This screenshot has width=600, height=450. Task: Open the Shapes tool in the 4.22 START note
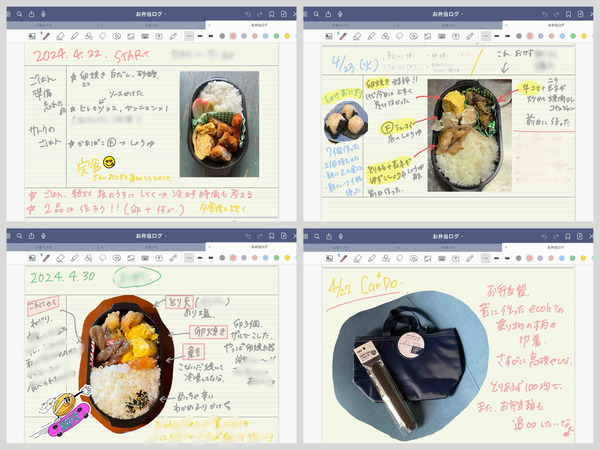click(88, 36)
